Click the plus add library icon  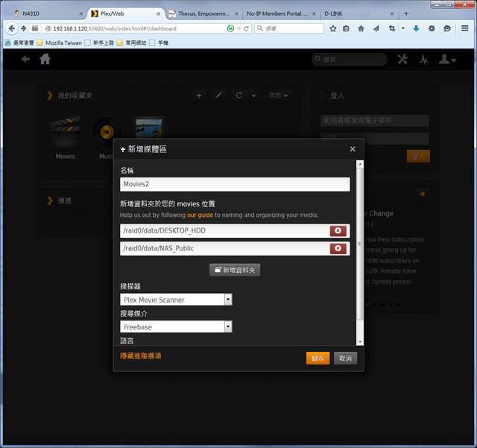click(199, 95)
